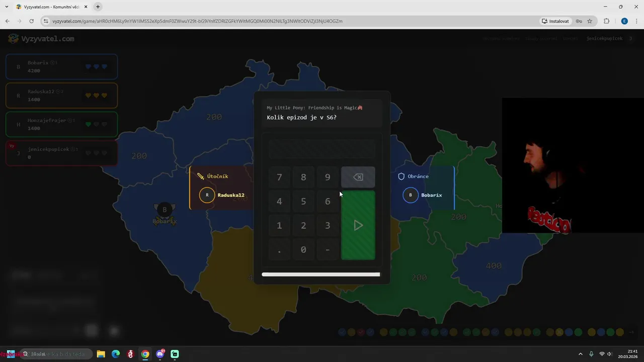Click keypad digit 2
644x362 pixels.
303,225
